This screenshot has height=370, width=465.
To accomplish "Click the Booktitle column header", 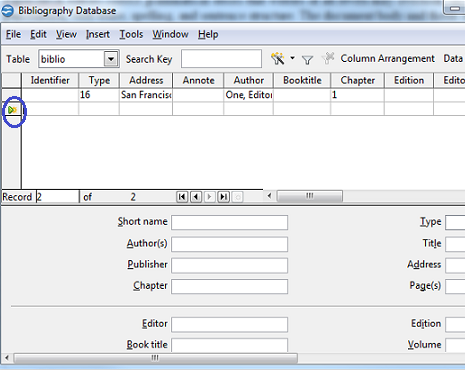I will click(x=302, y=80).
